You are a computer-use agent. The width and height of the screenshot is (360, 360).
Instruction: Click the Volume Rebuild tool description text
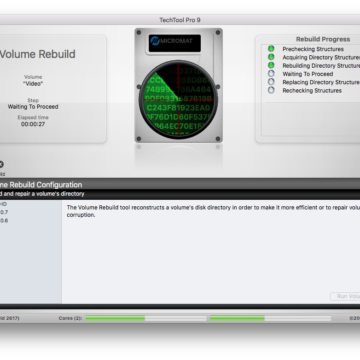tap(213, 211)
